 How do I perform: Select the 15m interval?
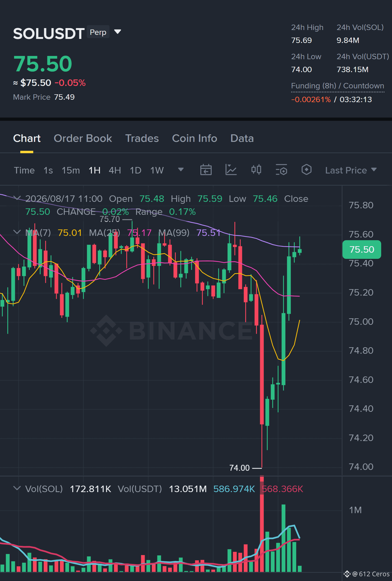[71, 170]
